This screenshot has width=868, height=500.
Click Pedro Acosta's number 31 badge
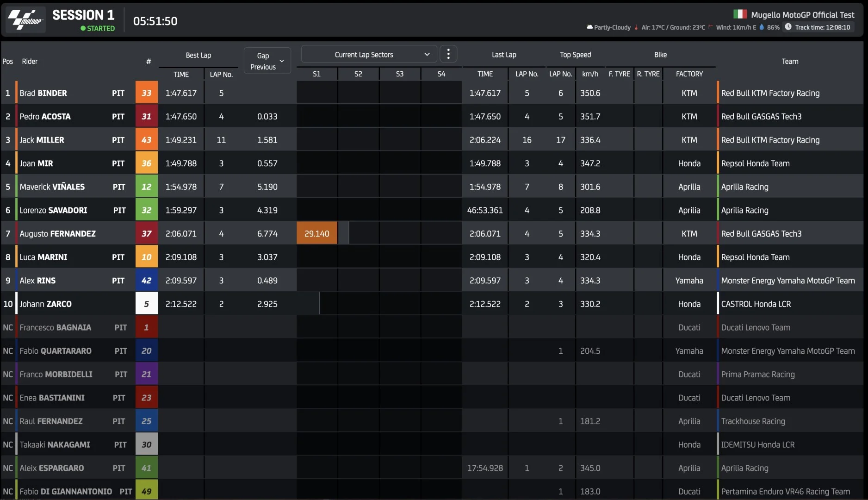click(146, 117)
